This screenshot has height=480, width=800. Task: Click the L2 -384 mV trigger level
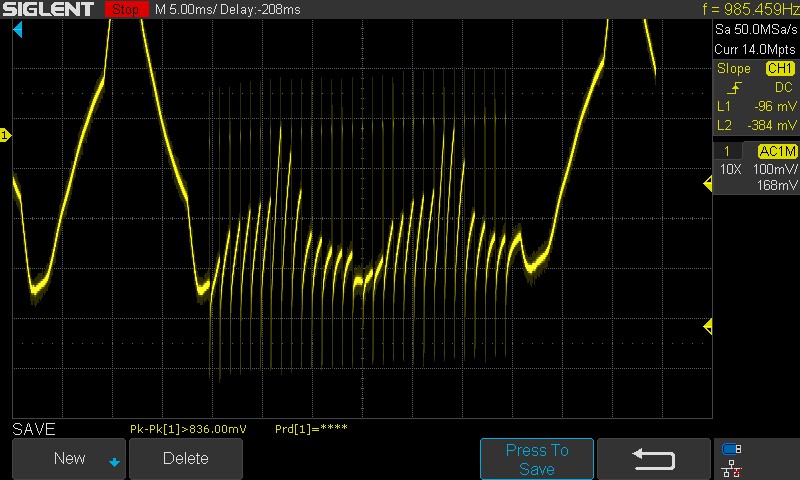(x=757, y=125)
